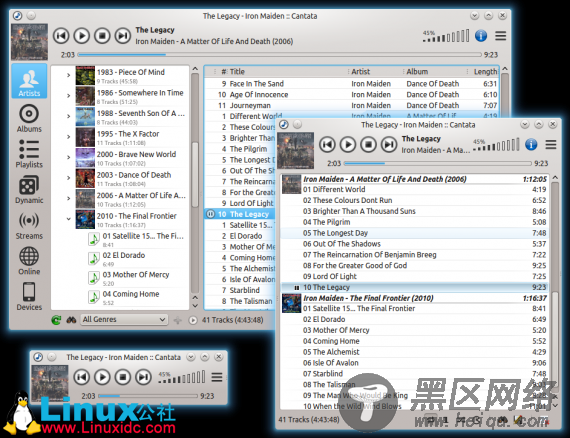Click Play in the front Cantata window
The width and height of the screenshot is (570, 438).
[348, 144]
